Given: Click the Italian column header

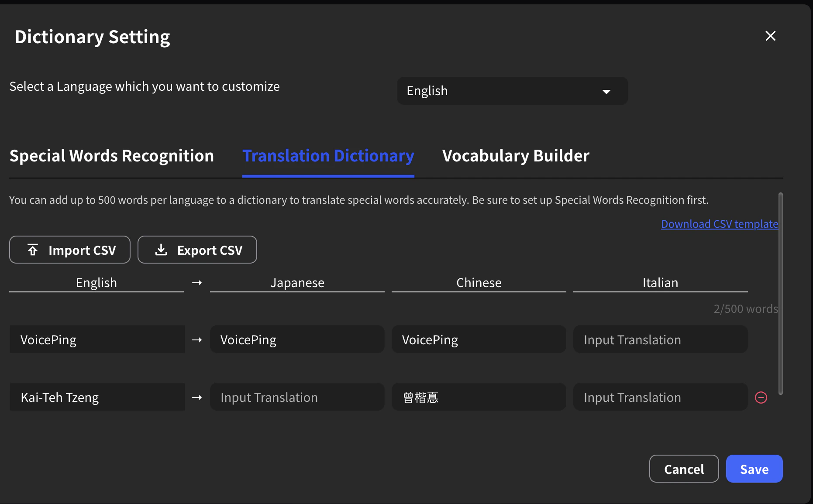Looking at the screenshot, I should click(661, 283).
